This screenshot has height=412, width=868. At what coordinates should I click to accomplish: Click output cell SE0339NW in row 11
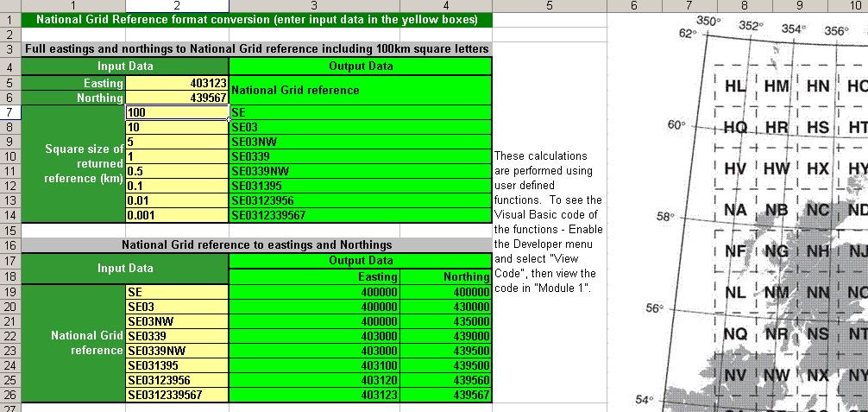(x=361, y=171)
